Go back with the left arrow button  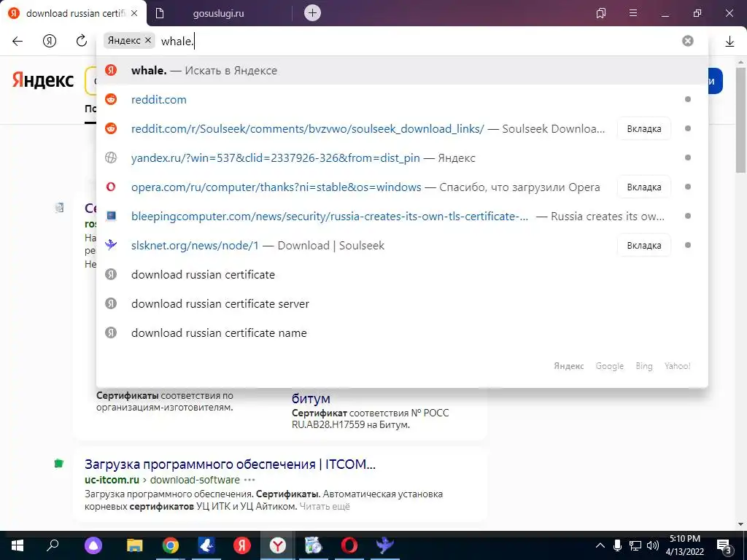tap(18, 41)
